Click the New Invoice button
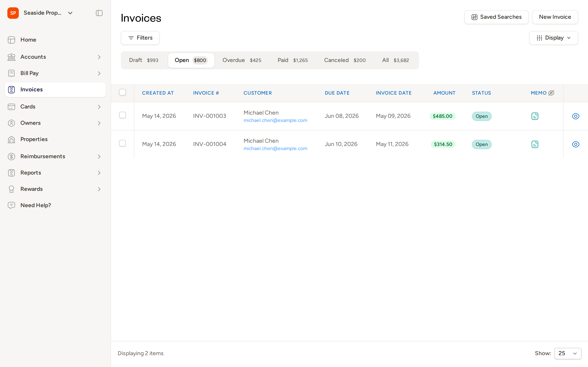Screen dimensions: 588x367 [x=555, y=17]
